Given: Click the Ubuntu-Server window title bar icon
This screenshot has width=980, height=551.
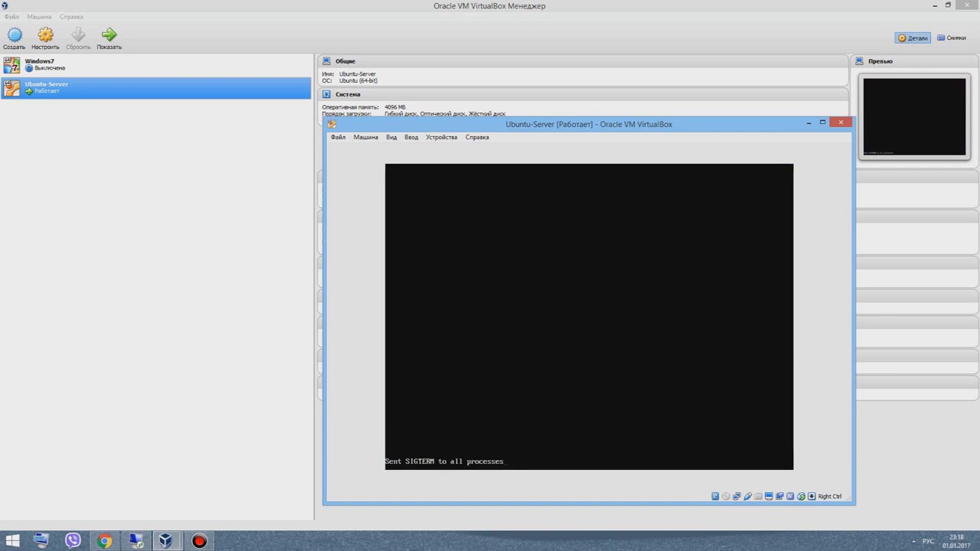Looking at the screenshot, I should pos(332,124).
